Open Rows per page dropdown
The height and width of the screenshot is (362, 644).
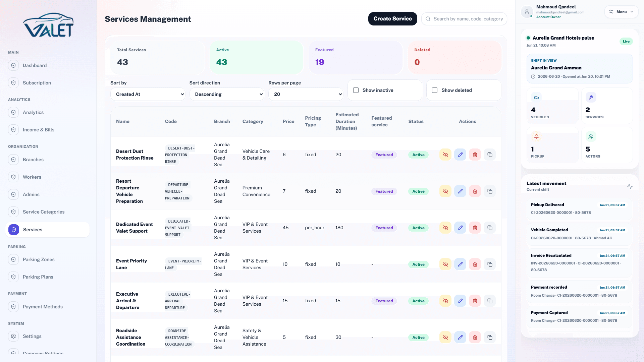tap(306, 94)
